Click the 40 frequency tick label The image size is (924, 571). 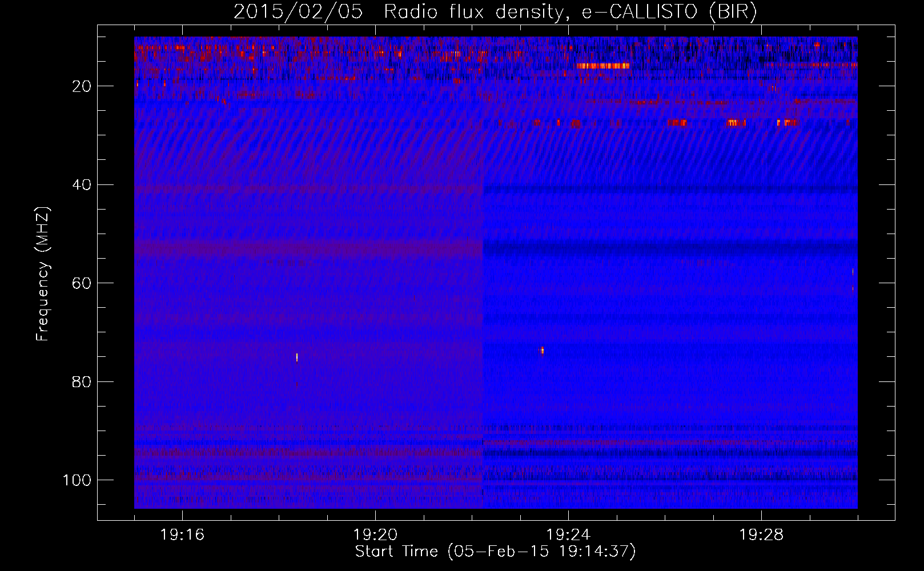[x=82, y=185]
